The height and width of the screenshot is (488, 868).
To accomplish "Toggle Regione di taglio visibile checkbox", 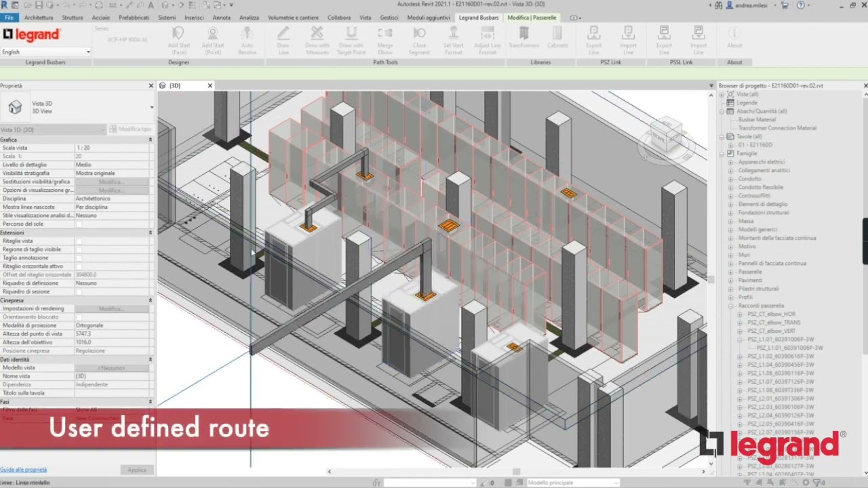I will point(79,249).
